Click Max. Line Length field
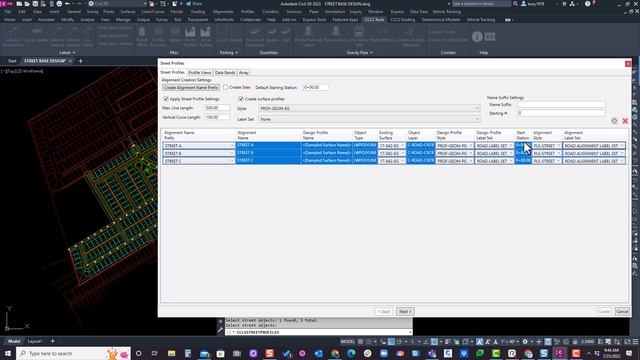Screen dimensions: 640x360 coord(217,108)
